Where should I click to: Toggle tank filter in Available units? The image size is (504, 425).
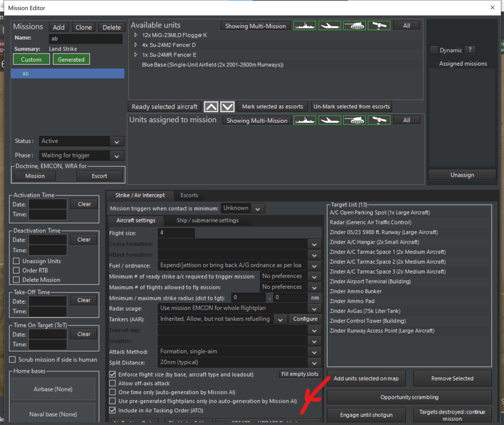click(354, 26)
